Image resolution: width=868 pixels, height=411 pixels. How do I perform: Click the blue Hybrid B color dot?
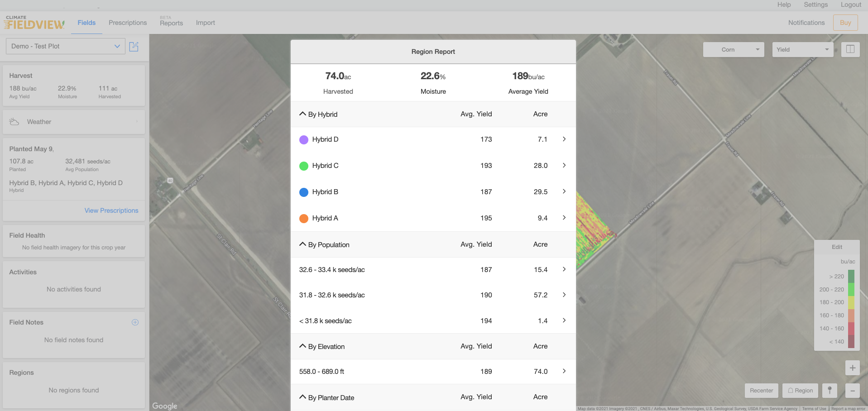pos(304,192)
